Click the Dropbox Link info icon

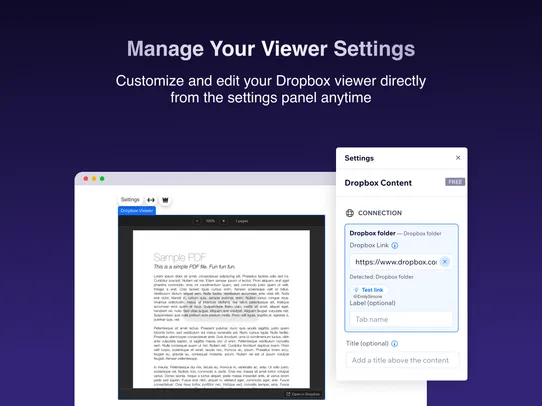[x=394, y=245]
